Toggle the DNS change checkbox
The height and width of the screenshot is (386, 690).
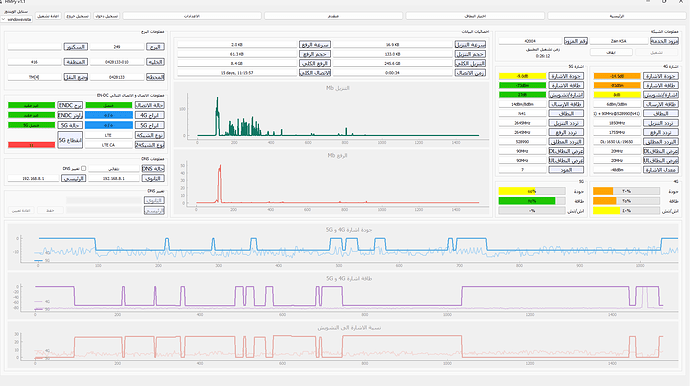point(84,169)
